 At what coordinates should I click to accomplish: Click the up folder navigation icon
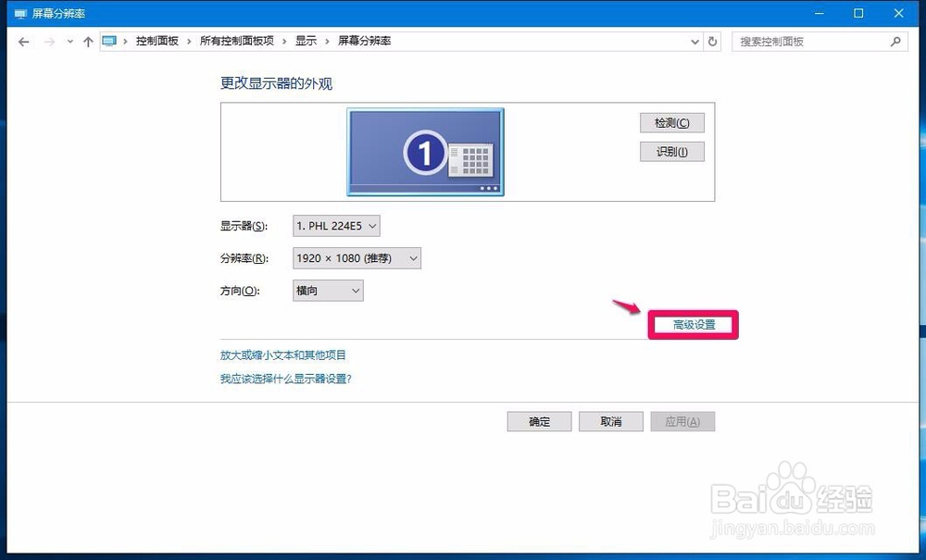coord(88,41)
